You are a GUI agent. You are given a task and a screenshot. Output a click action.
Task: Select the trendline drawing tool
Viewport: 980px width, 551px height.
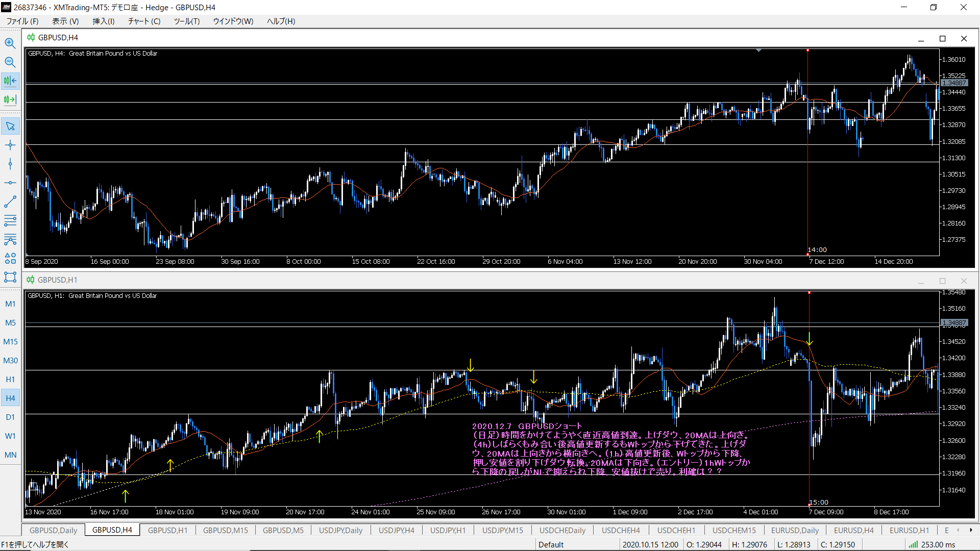[x=10, y=202]
